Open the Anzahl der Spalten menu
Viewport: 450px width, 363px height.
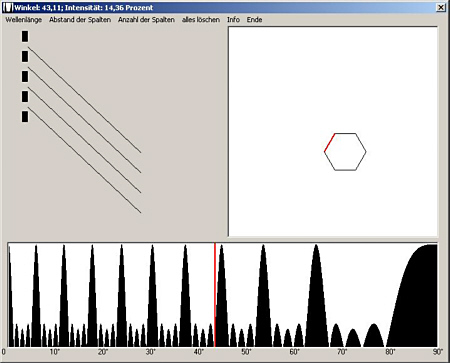146,20
